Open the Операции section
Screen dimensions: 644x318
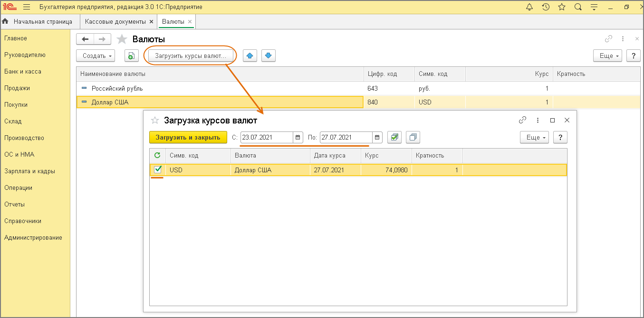(x=18, y=187)
